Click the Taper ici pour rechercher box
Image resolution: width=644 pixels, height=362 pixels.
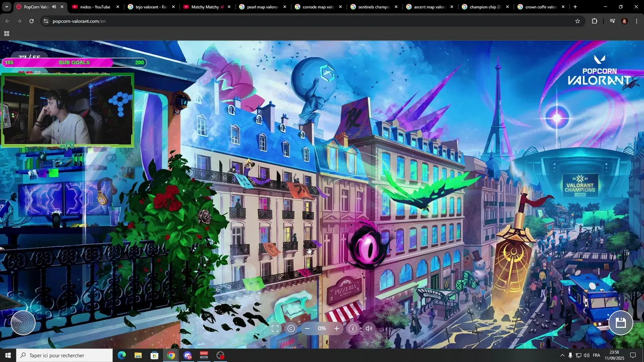(x=64, y=355)
